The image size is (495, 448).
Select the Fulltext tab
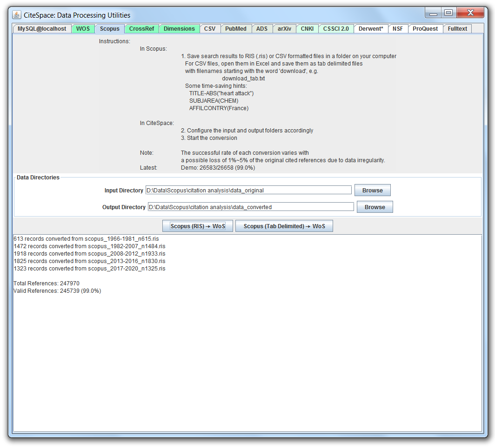457,29
